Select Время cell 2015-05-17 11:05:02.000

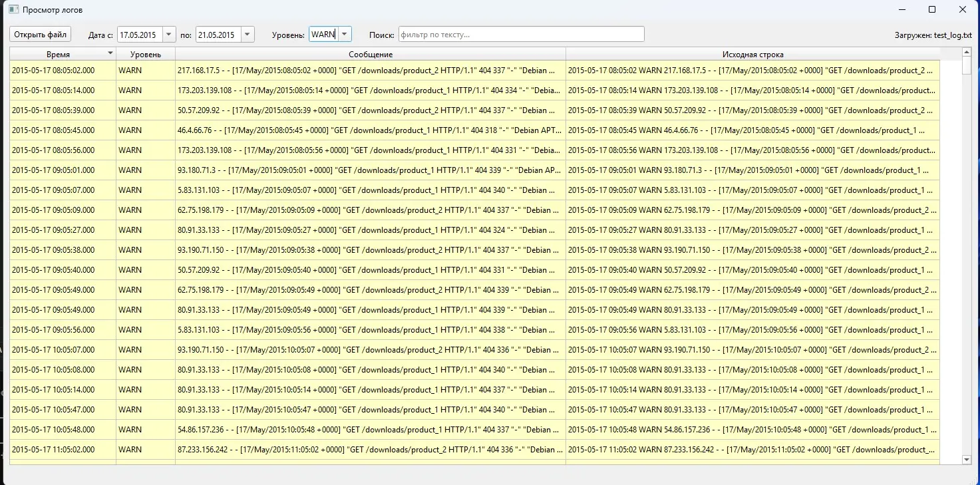tap(63, 450)
